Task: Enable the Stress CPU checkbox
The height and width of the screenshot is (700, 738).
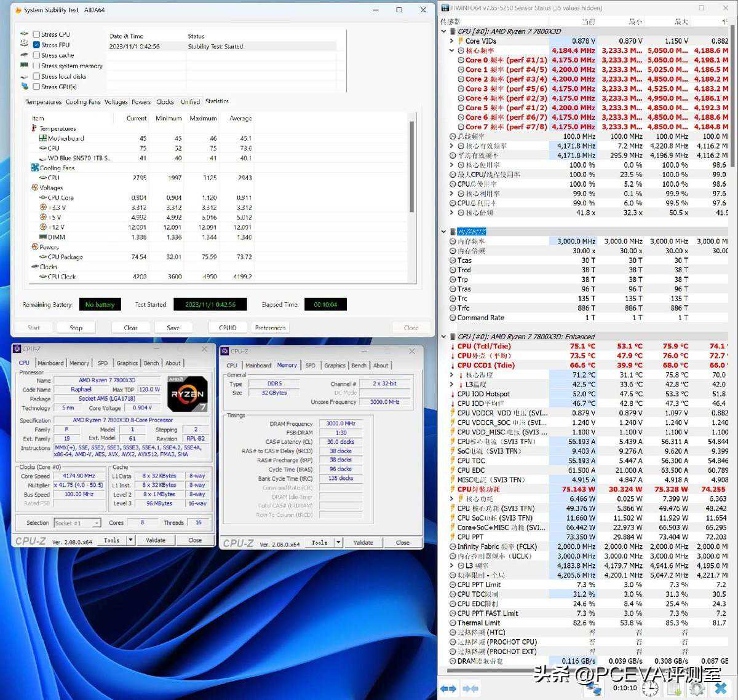Action: click(36, 34)
